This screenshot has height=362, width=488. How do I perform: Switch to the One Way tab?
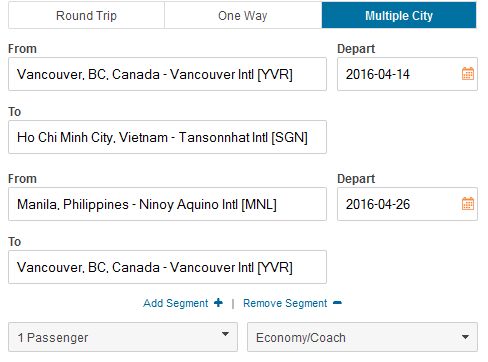(243, 15)
